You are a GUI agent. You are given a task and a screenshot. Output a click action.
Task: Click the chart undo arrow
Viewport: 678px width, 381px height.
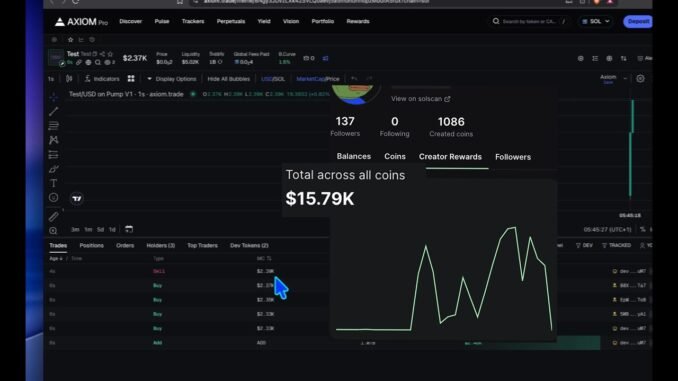[354, 79]
